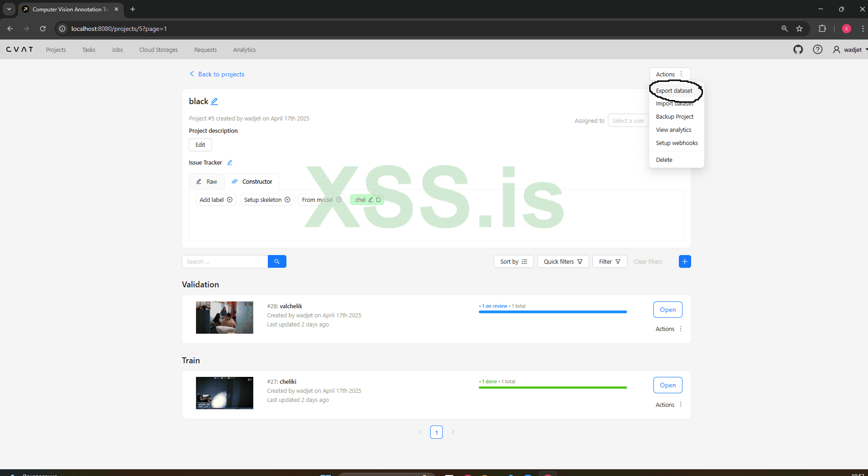Open Actions menu for task cheliki
This screenshot has width=868, height=476.
tap(669, 405)
